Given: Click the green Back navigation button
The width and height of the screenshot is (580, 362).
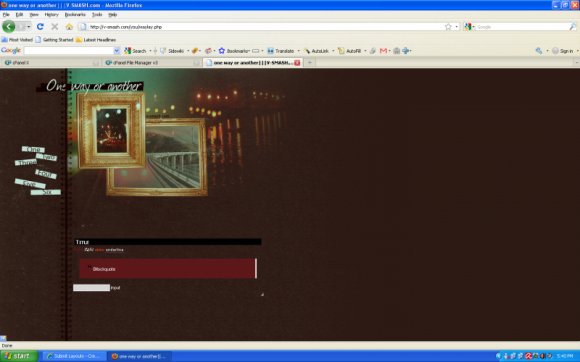Looking at the screenshot, I should (x=9, y=27).
